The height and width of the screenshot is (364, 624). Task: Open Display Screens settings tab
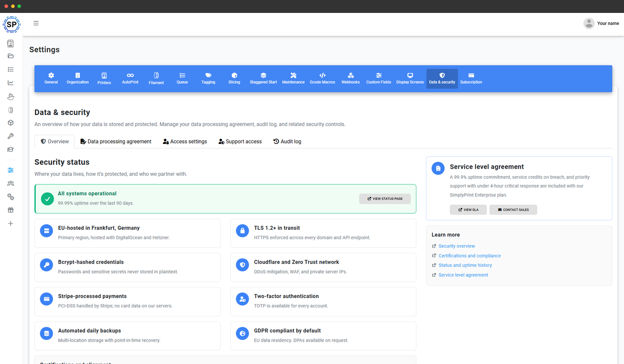(410, 78)
